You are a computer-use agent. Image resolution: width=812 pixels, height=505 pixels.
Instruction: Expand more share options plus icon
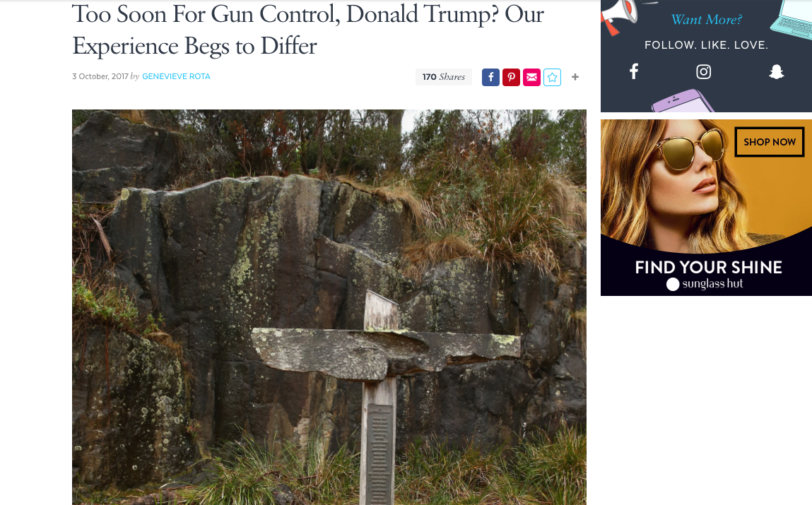click(575, 77)
